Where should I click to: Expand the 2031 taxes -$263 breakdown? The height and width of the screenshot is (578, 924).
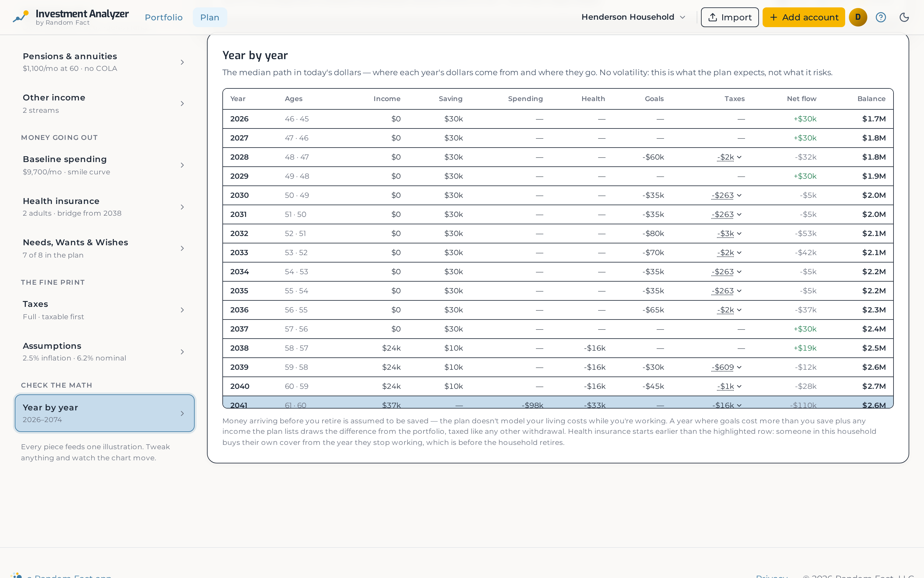click(727, 214)
